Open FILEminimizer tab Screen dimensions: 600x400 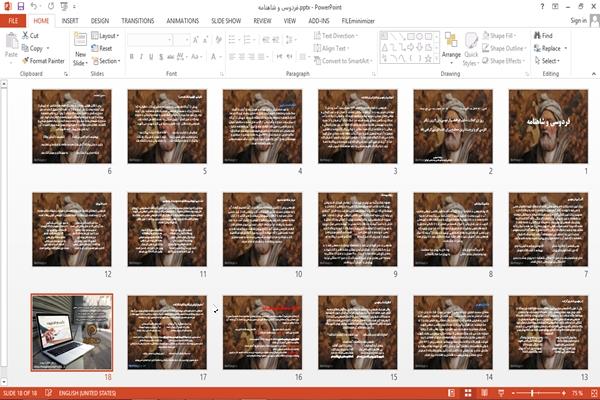pyautogui.click(x=358, y=21)
